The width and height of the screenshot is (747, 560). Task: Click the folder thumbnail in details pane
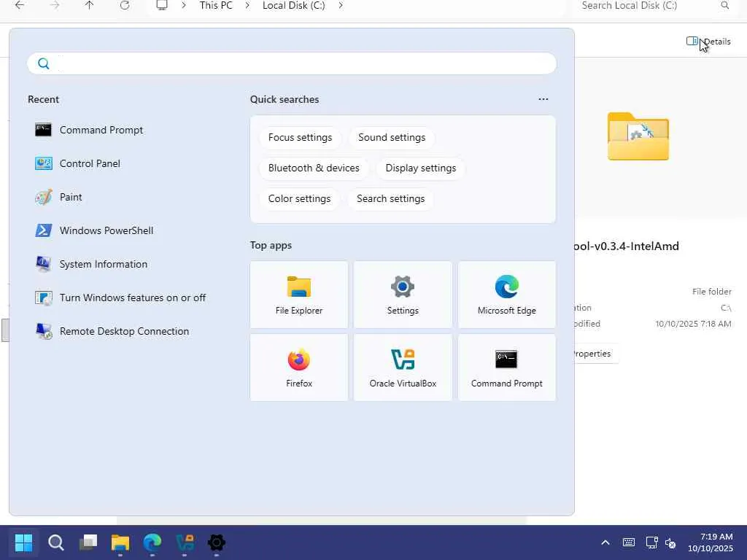(638, 136)
